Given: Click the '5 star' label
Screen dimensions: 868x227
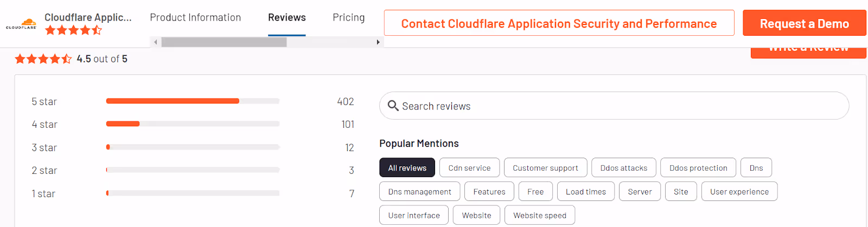Looking at the screenshot, I should coord(44,102).
